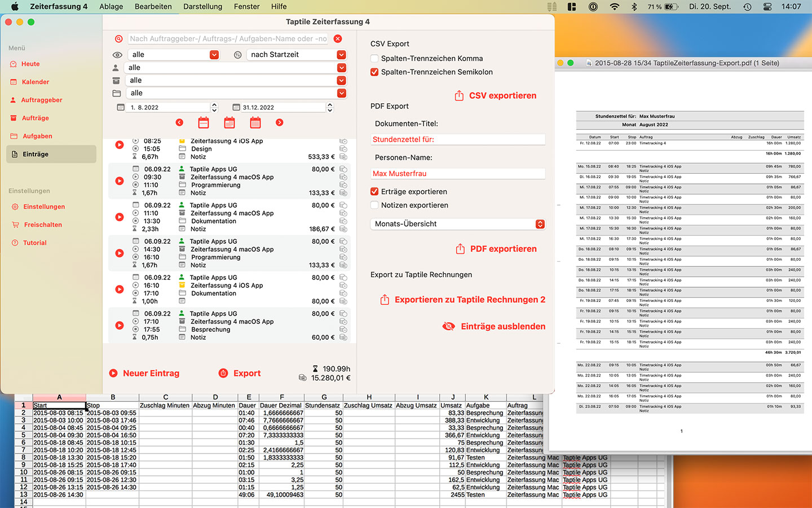The image size is (812, 508).
Task: Click the start date calendar icon
Action: click(120, 107)
